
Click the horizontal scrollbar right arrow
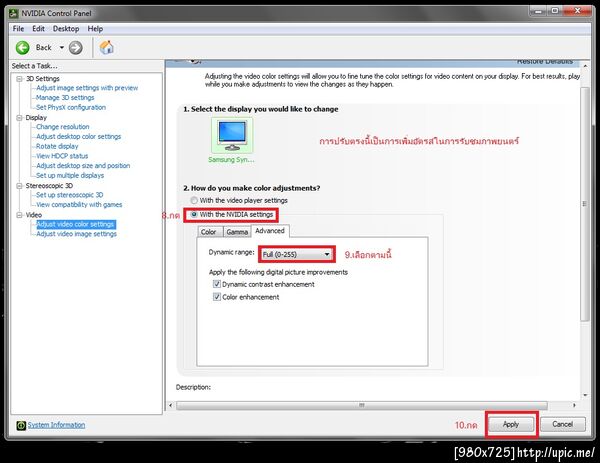click(x=574, y=405)
